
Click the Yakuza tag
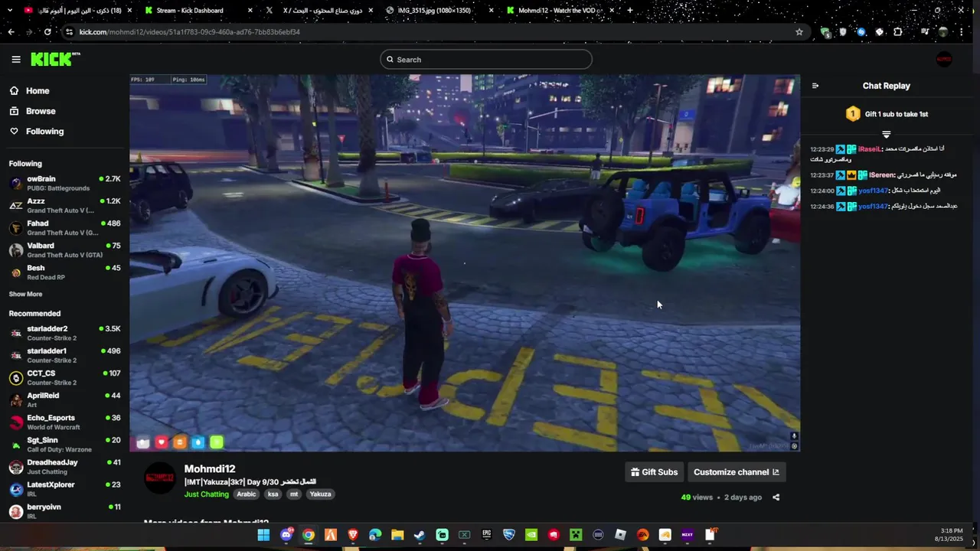coord(320,494)
